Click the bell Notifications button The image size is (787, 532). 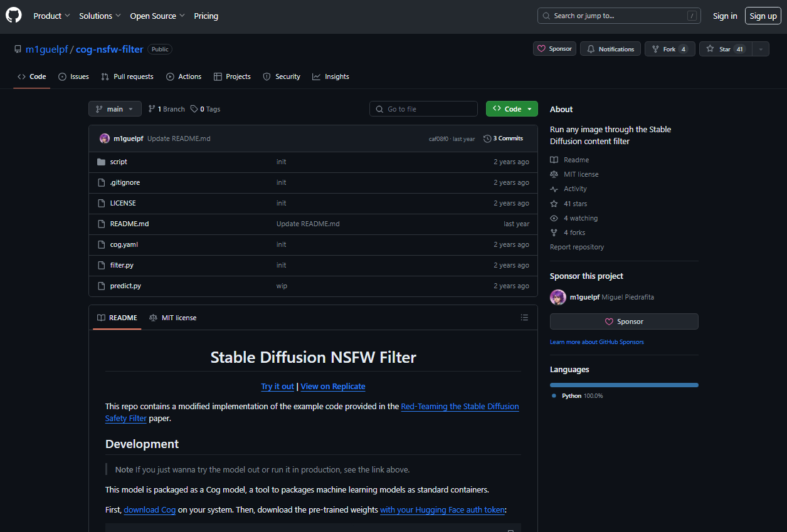(x=611, y=49)
